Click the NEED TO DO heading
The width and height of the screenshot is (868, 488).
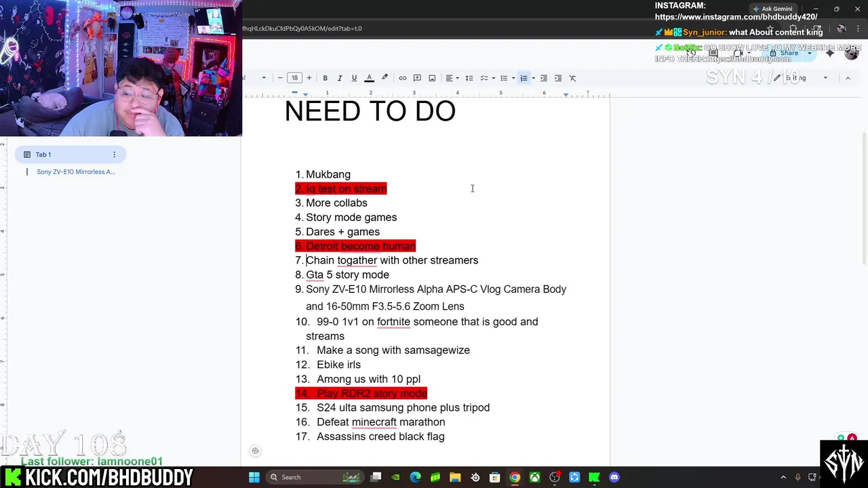(x=370, y=111)
